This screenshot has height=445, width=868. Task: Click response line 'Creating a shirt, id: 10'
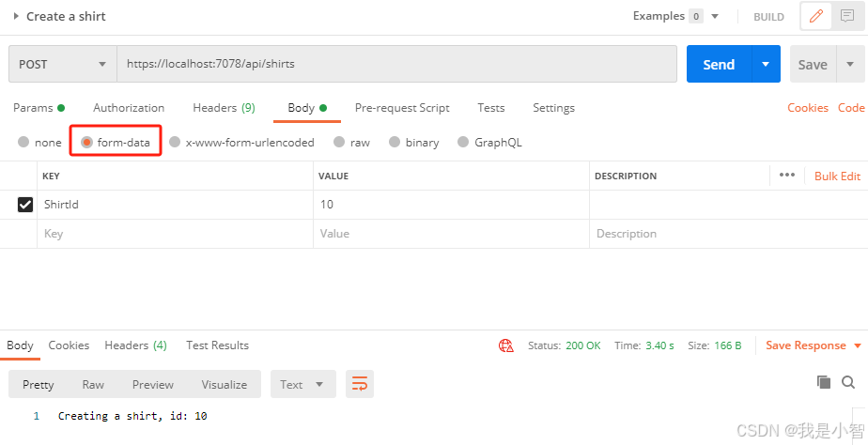(x=132, y=416)
